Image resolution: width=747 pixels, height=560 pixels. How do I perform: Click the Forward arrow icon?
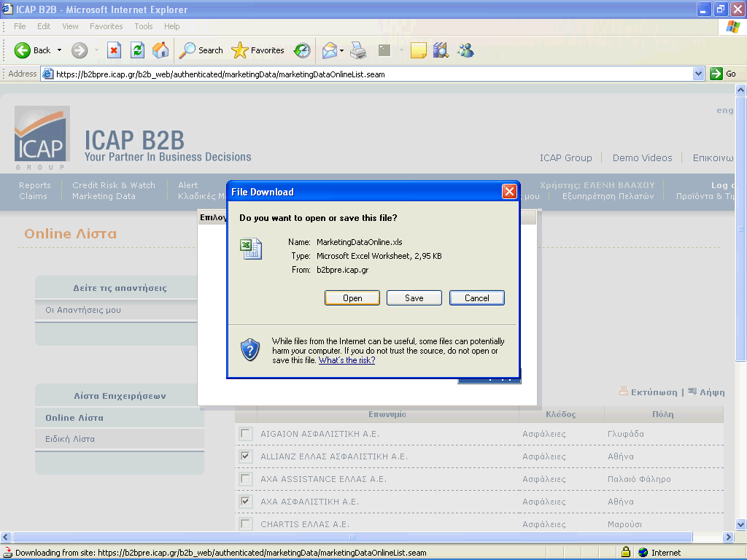80,50
